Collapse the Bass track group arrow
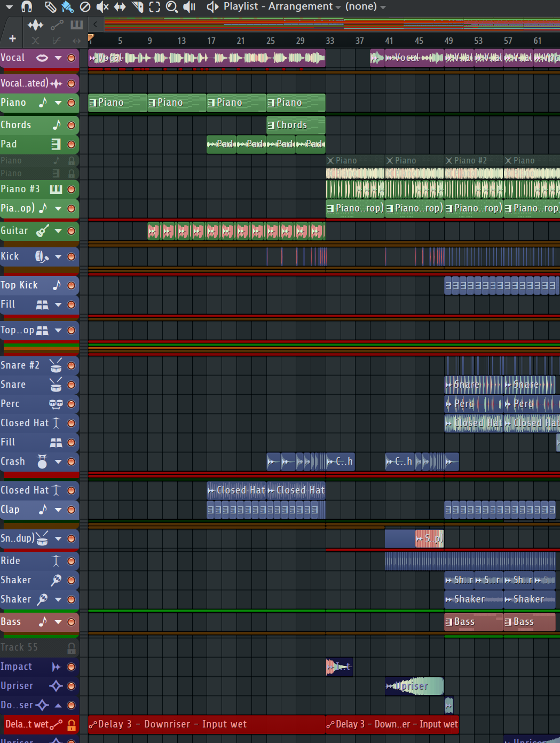 58,622
